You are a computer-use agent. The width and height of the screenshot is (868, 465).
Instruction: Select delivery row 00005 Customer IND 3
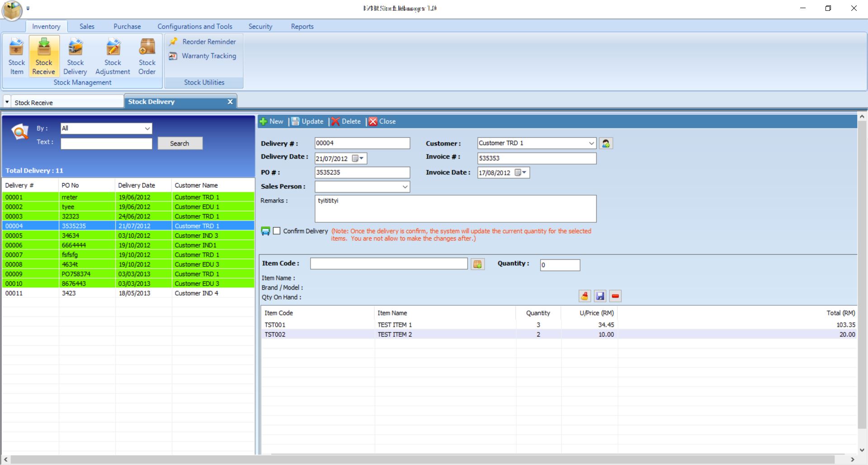[x=128, y=235]
